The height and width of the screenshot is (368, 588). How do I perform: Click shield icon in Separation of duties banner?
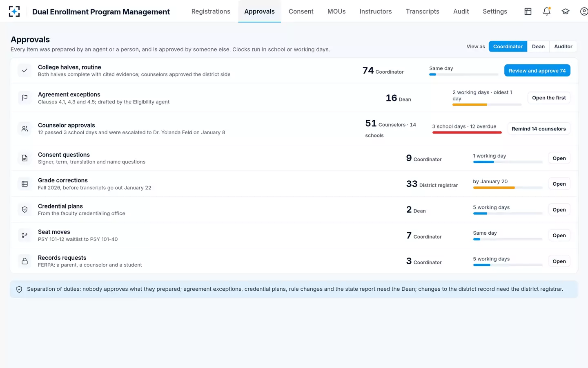pyautogui.click(x=19, y=289)
